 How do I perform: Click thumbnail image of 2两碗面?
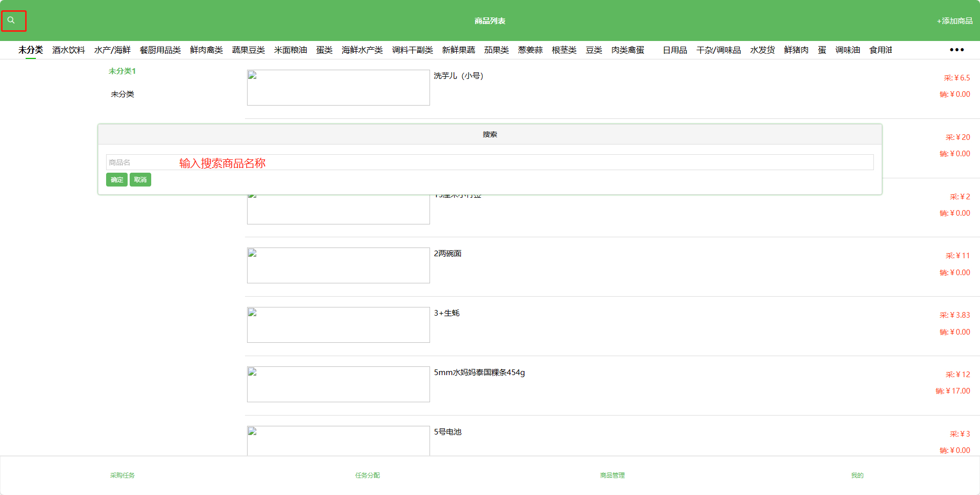[338, 265]
